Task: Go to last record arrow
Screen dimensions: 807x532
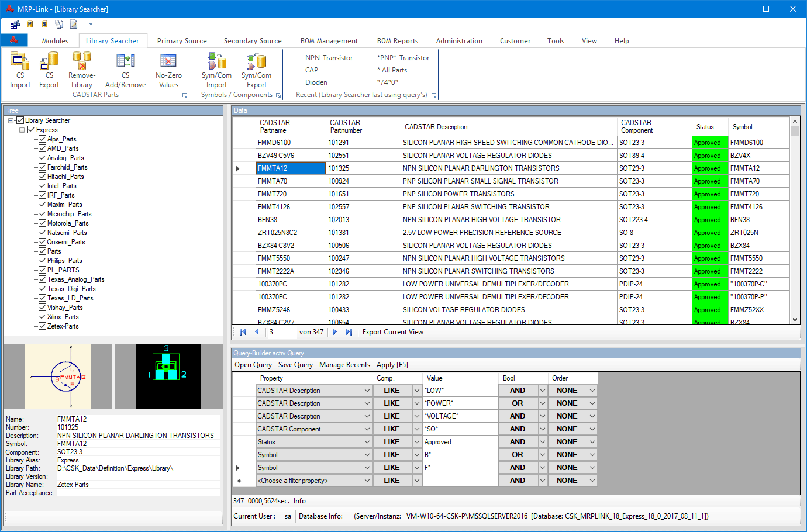Action: (349, 332)
